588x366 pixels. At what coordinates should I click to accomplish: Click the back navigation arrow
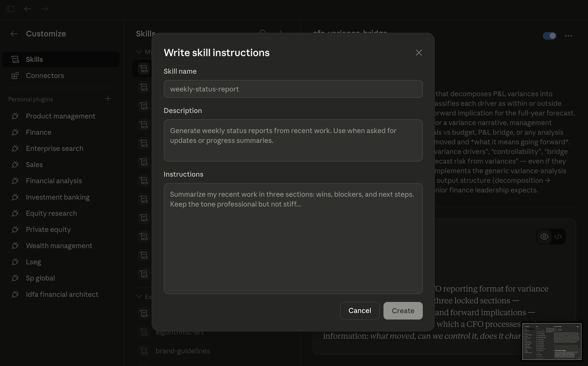(28, 9)
